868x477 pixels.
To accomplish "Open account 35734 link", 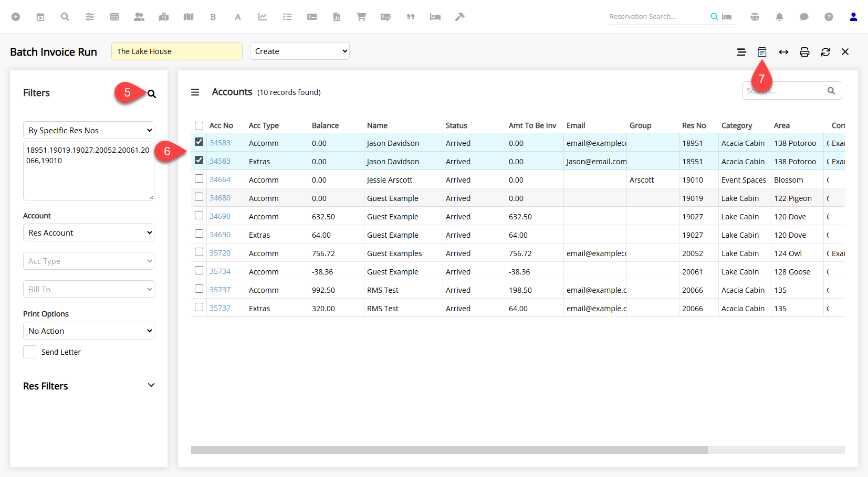I will tap(220, 271).
